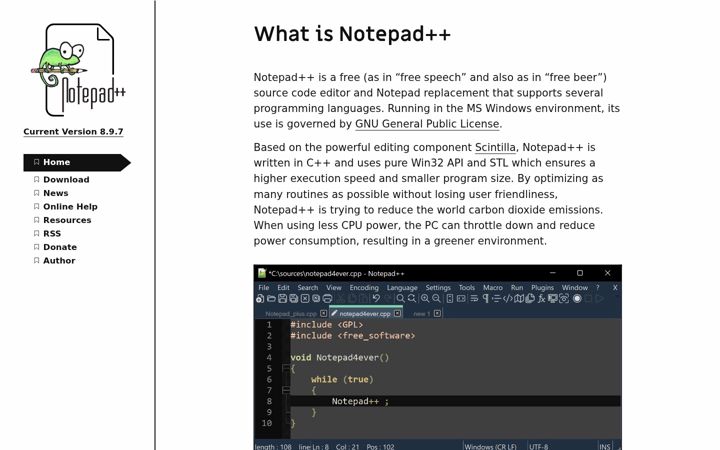Viewport: 720px width, 450px height.
Task: Select the notepad4ever.cpp editor tab
Action: [x=365, y=314]
